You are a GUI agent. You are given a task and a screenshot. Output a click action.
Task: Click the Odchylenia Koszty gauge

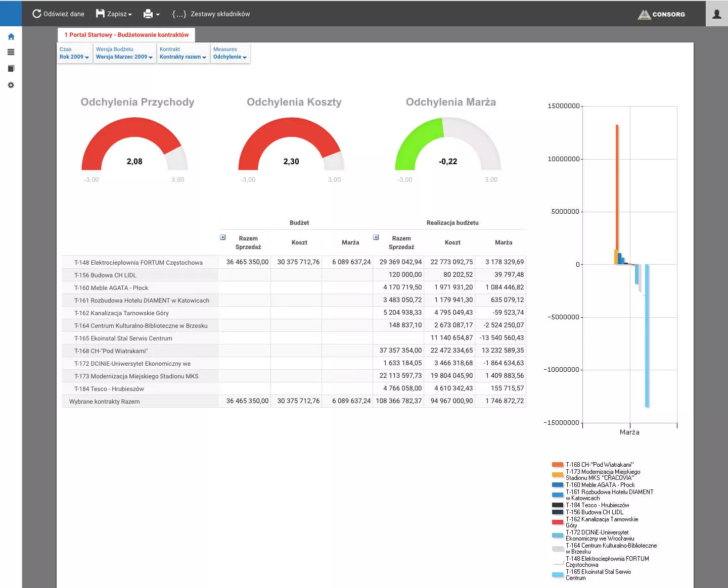click(291, 144)
